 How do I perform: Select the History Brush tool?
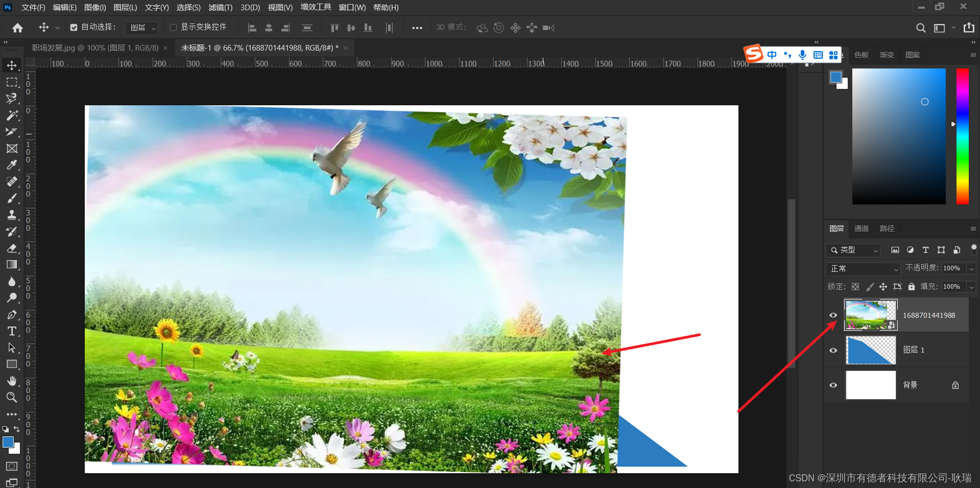12,231
